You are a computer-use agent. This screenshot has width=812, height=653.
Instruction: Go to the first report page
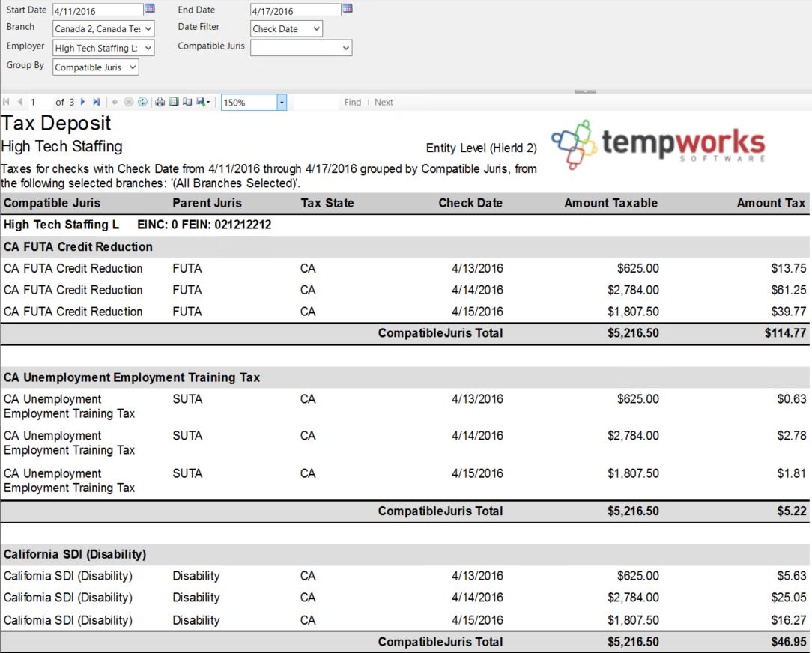[6, 102]
